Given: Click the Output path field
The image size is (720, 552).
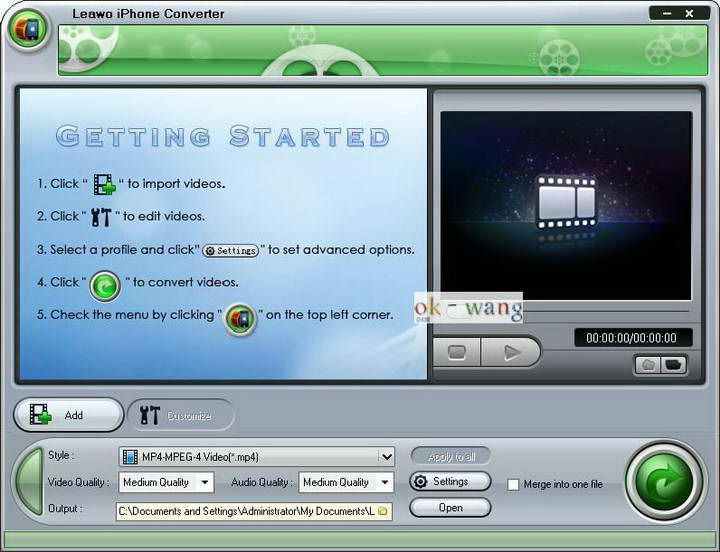Looking at the screenshot, I should tap(254, 511).
